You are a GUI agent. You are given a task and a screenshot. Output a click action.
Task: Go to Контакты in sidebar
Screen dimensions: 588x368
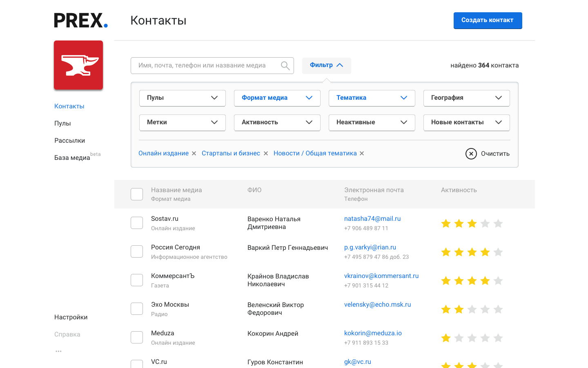(x=69, y=106)
